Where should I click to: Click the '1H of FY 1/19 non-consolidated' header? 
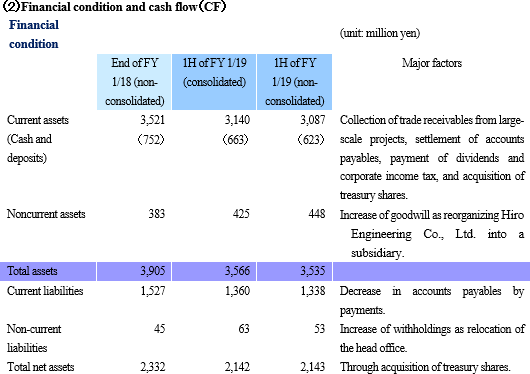294,82
